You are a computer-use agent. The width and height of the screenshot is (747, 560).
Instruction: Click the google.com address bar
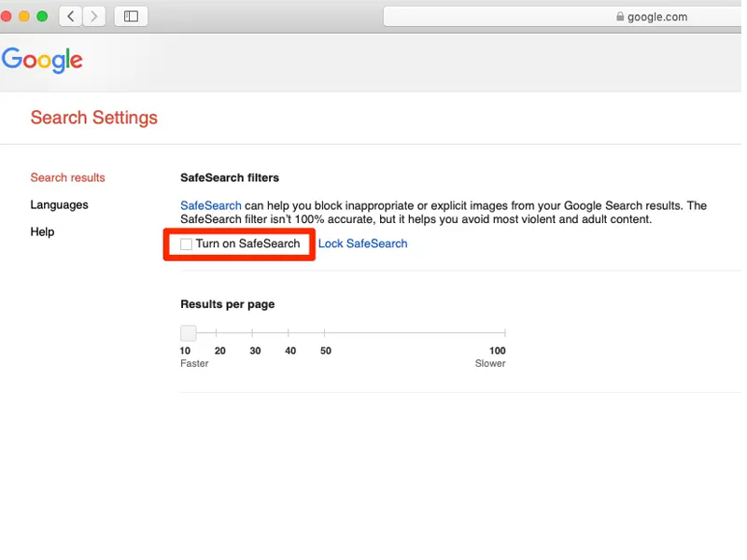pyautogui.click(x=562, y=17)
